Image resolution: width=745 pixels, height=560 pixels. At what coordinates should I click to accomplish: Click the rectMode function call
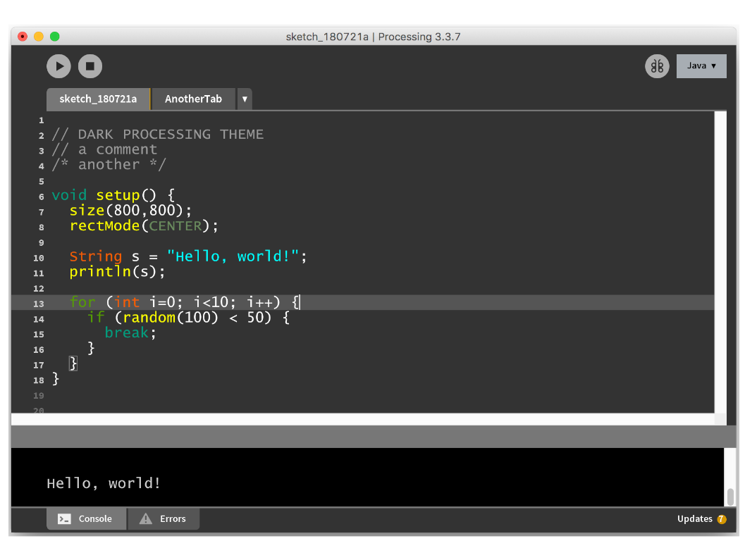coord(106,226)
